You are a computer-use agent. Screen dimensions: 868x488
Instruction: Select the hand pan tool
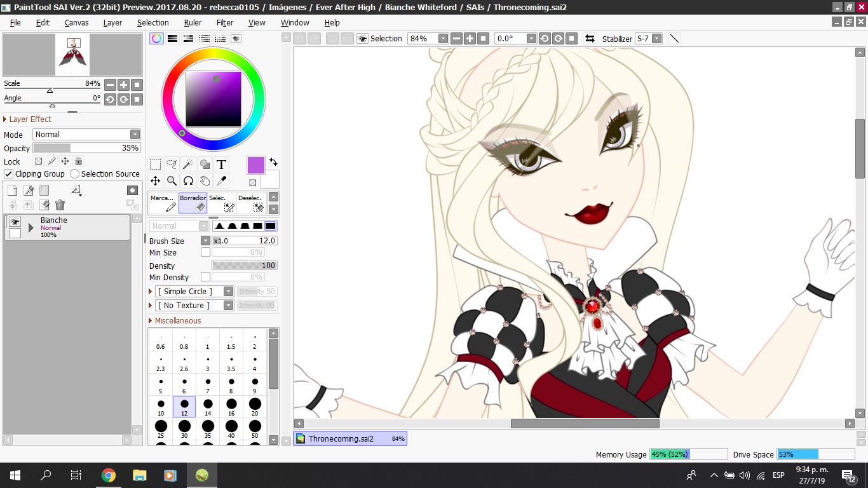tap(205, 181)
